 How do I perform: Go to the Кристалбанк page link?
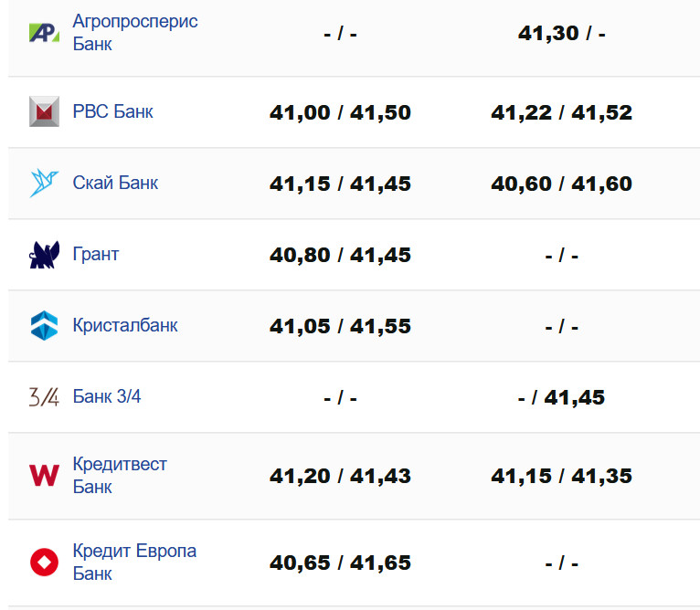[x=125, y=325]
